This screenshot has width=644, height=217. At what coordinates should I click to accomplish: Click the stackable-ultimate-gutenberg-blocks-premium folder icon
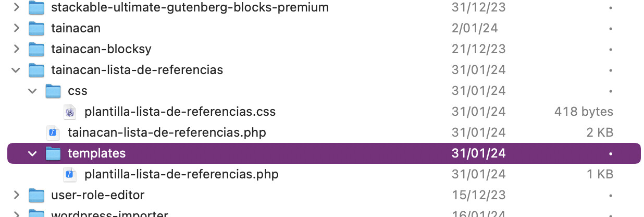tap(36, 7)
